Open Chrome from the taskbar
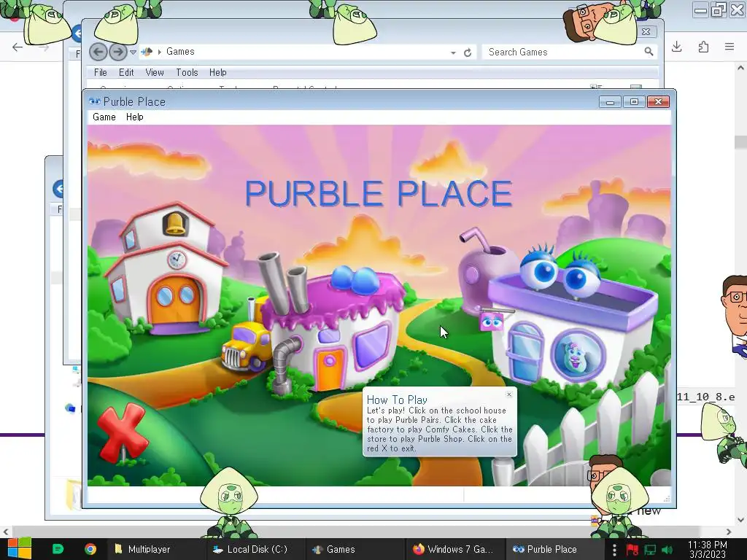747x560 pixels. coord(90,549)
